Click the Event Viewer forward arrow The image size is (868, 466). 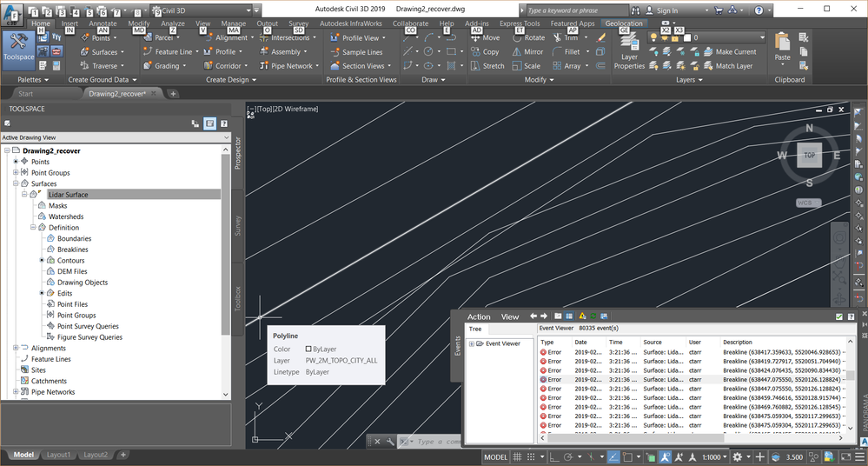pos(544,316)
